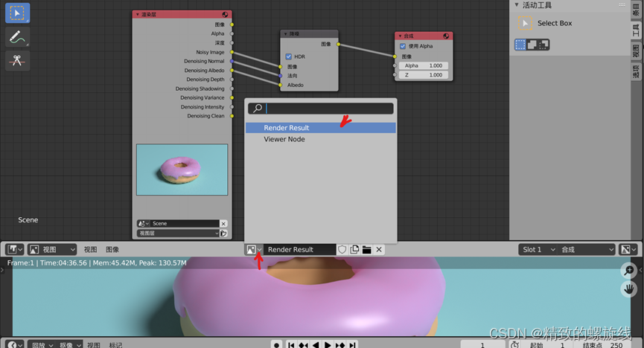
Task: Unlink the Render Result image with X
Action: 379,250
